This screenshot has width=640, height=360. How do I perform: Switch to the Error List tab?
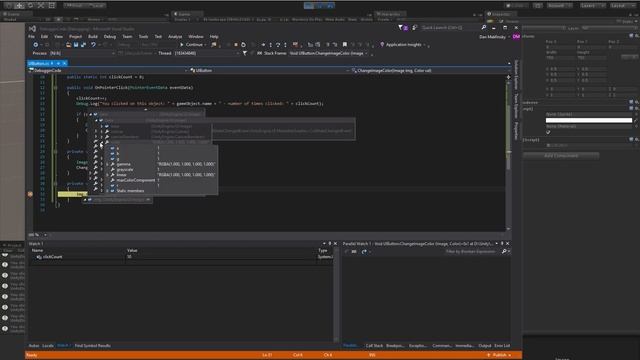502,346
